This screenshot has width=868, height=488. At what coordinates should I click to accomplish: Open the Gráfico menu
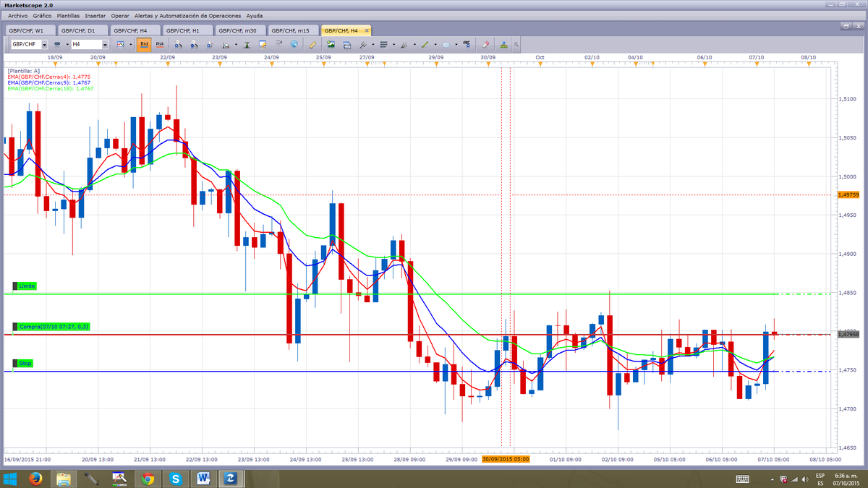pos(42,15)
